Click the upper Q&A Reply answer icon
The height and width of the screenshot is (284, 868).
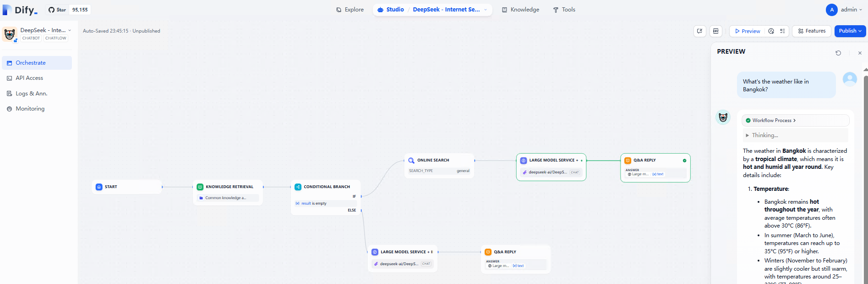pyautogui.click(x=628, y=161)
